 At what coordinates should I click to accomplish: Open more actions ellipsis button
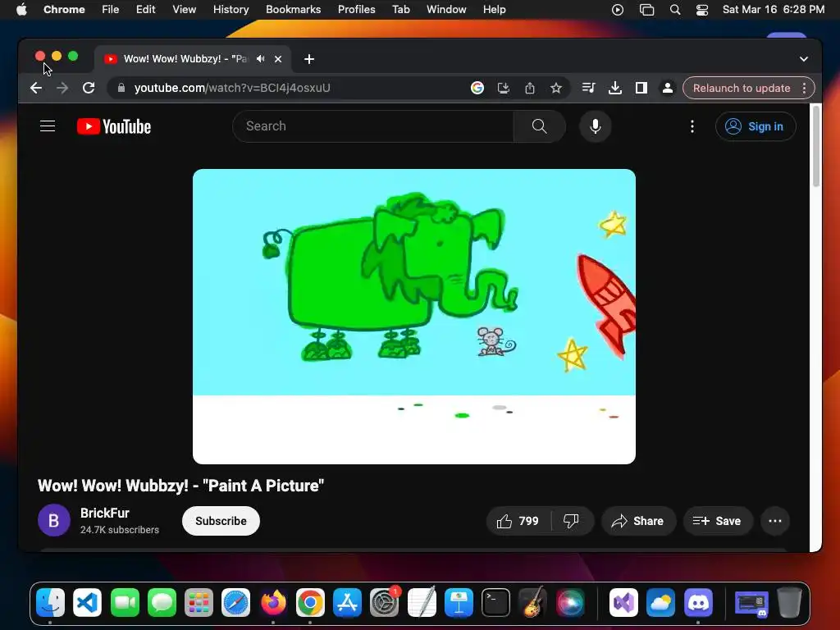point(774,521)
